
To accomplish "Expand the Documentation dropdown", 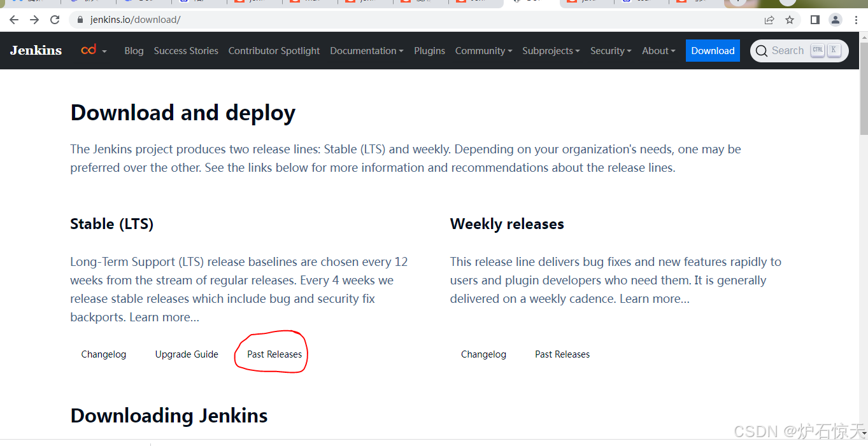I will 366,50.
